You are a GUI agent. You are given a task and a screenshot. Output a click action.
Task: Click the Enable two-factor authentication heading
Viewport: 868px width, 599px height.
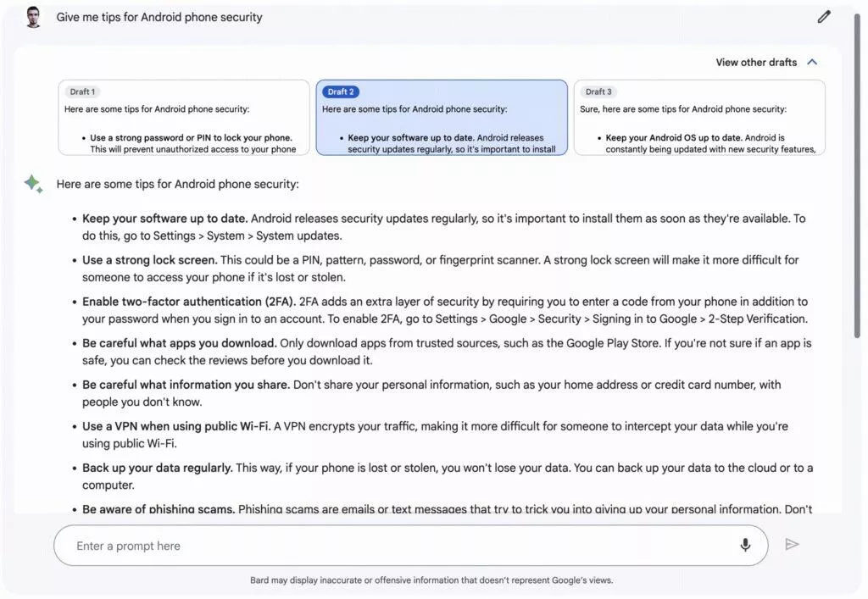click(x=189, y=302)
